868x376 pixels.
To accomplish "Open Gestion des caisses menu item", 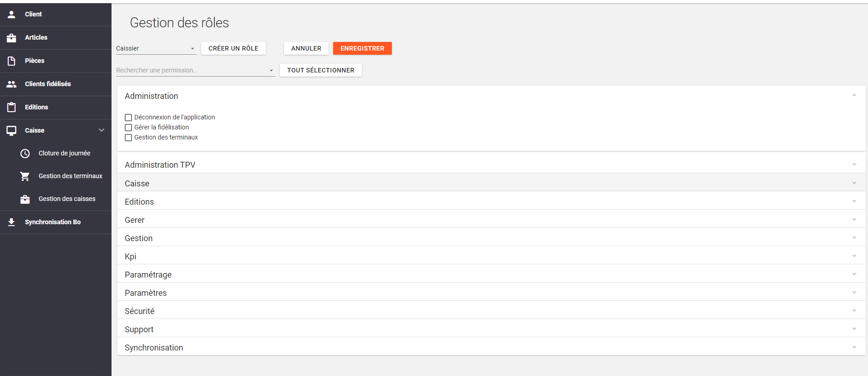I will pyautogui.click(x=67, y=199).
